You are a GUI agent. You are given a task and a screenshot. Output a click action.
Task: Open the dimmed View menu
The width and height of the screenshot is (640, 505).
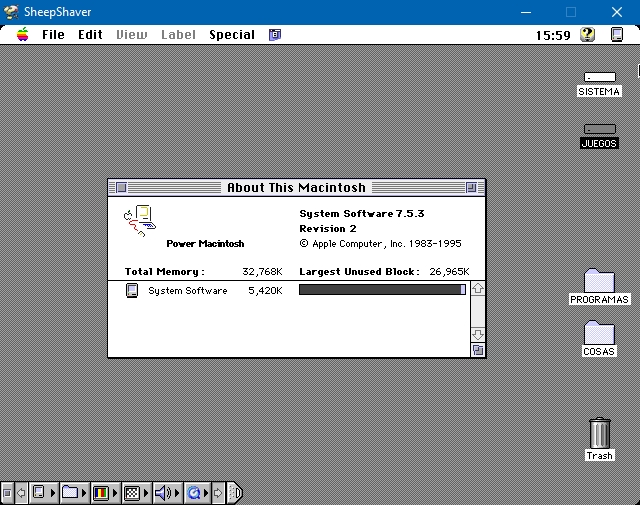(x=131, y=35)
